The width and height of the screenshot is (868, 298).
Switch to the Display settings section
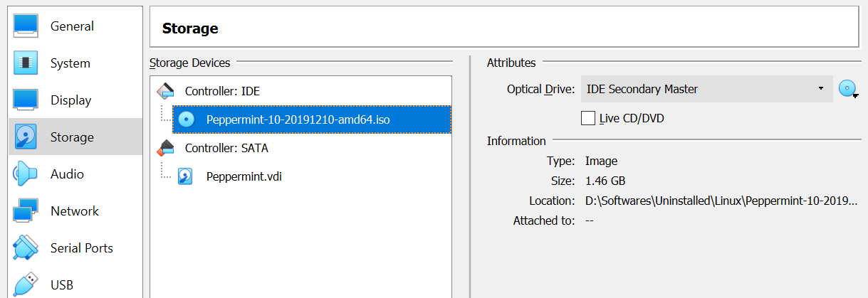[70, 100]
